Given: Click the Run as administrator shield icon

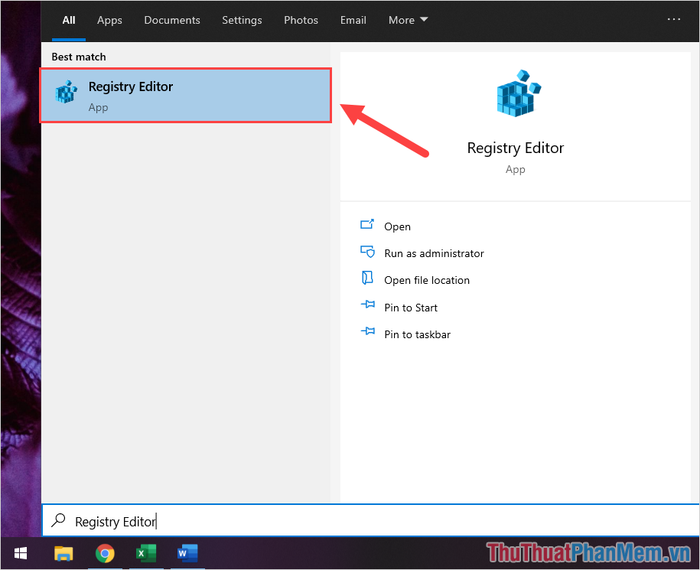Looking at the screenshot, I should tap(367, 252).
